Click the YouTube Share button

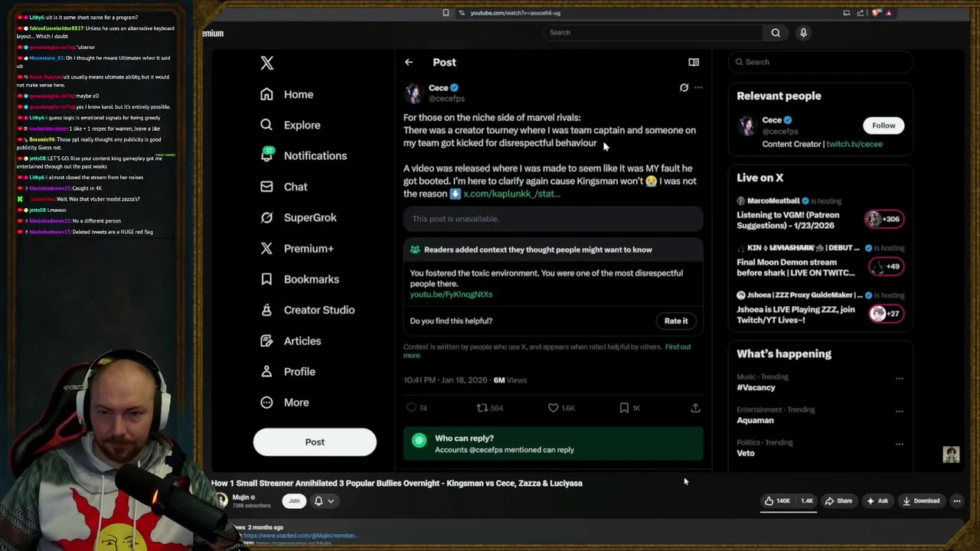pyautogui.click(x=838, y=501)
